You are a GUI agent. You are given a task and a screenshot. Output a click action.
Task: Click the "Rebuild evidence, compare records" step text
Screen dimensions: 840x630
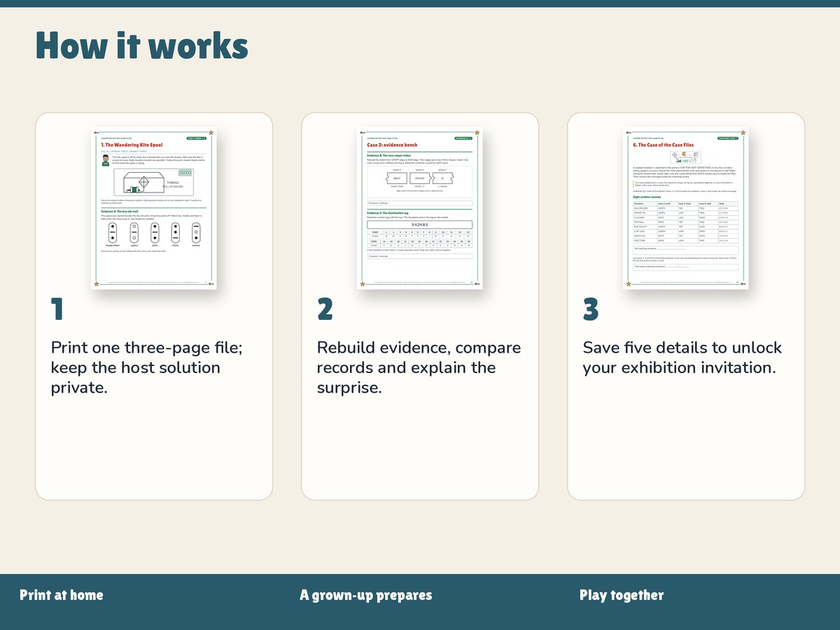(419, 367)
